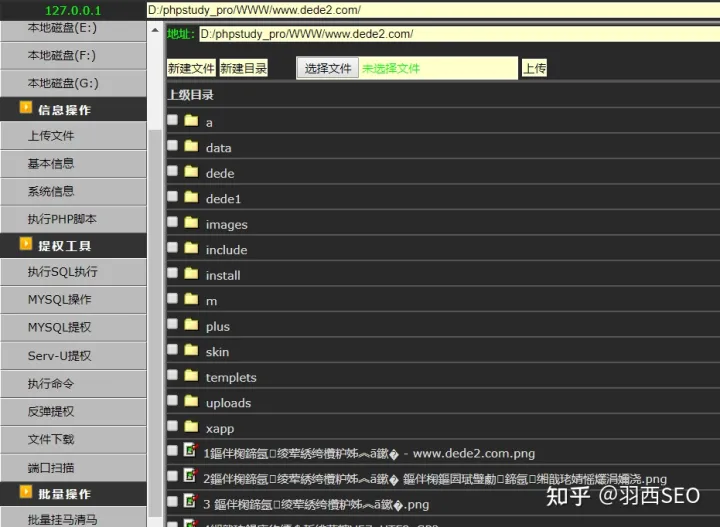This screenshot has width=720, height=527.
Task: Collapse the 提权工具 menu section
Action: point(73,246)
